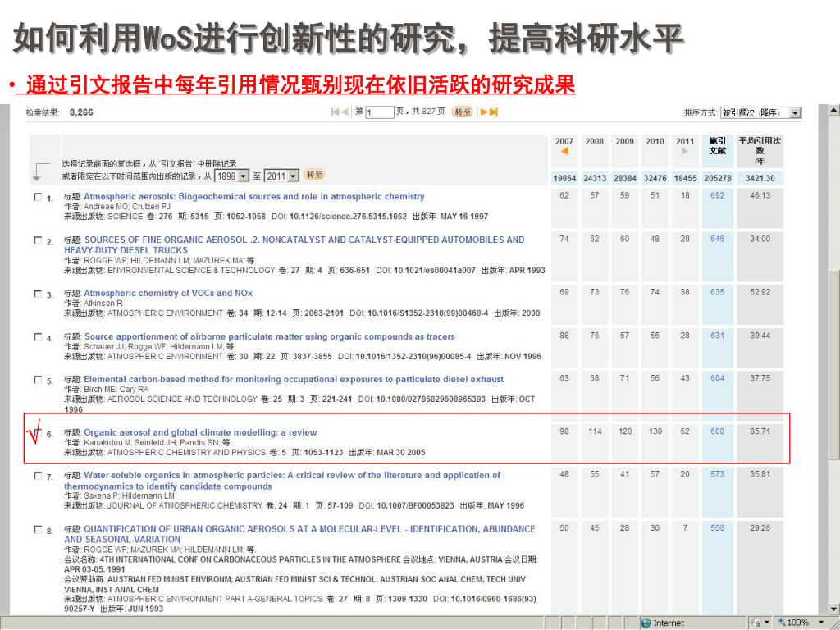Open Elemental carbon-based method article link
The height and width of the screenshot is (630, 840).
point(294,379)
